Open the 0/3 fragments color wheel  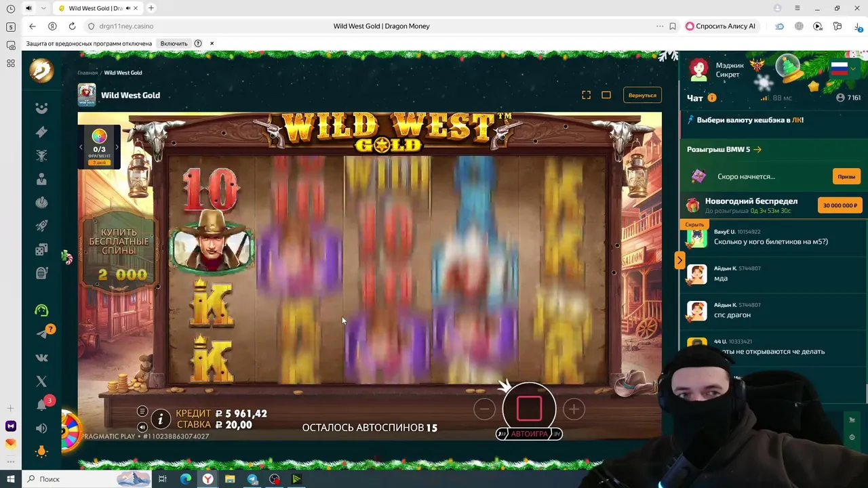(99, 136)
